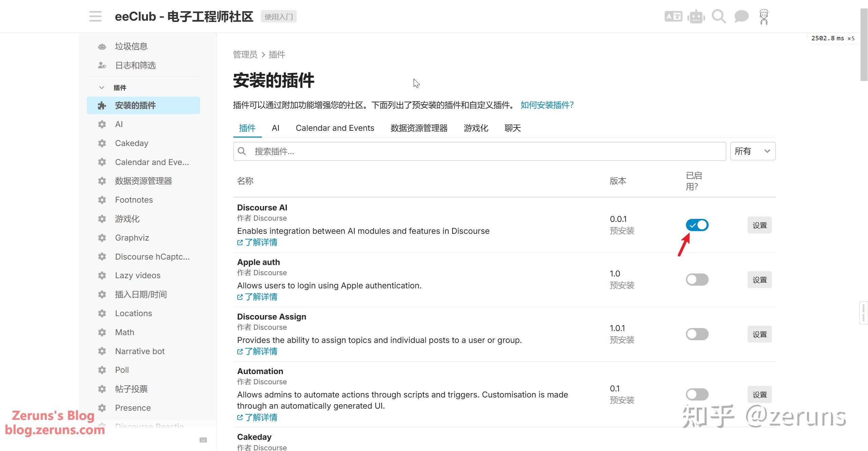Viewport: 868px width, 451px height.
Task: Switch to the AI tab
Action: pyautogui.click(x=275, y=128)
